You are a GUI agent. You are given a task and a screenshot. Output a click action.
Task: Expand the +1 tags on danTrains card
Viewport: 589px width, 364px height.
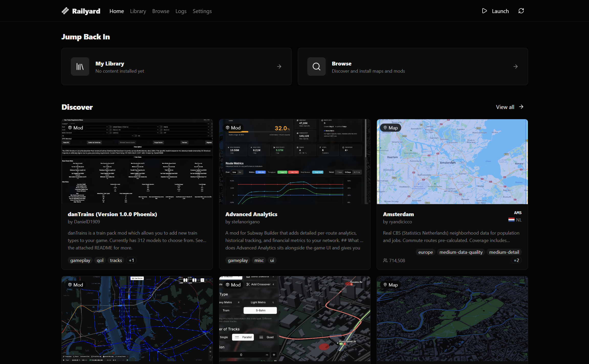pos(131,260)
